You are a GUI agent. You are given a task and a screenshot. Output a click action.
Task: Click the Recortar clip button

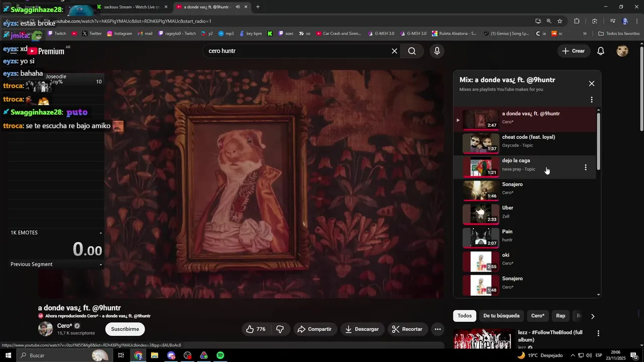click(407, 329)
